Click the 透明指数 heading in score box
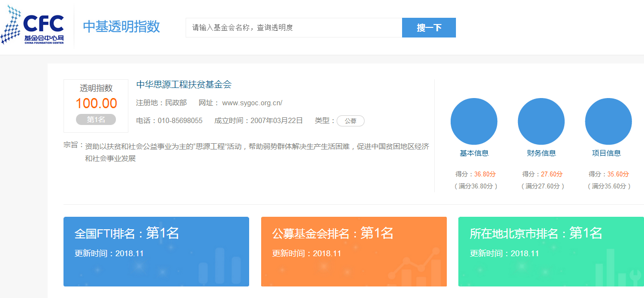The width and height of the screenshot is (644, 298). coord(96,88)
